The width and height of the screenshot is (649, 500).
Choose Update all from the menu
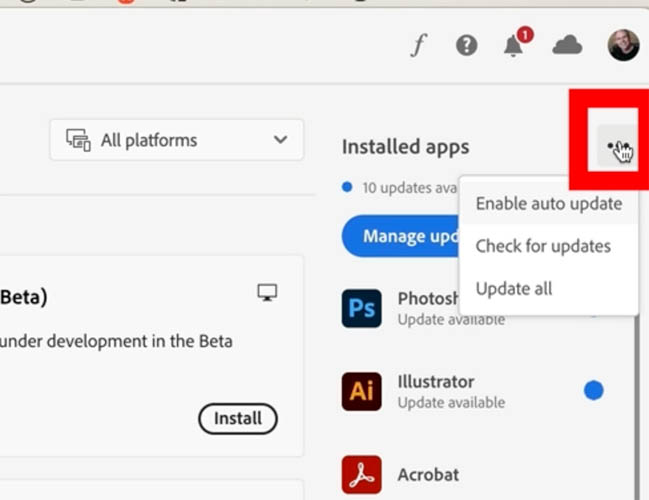(x=549, y=288)
